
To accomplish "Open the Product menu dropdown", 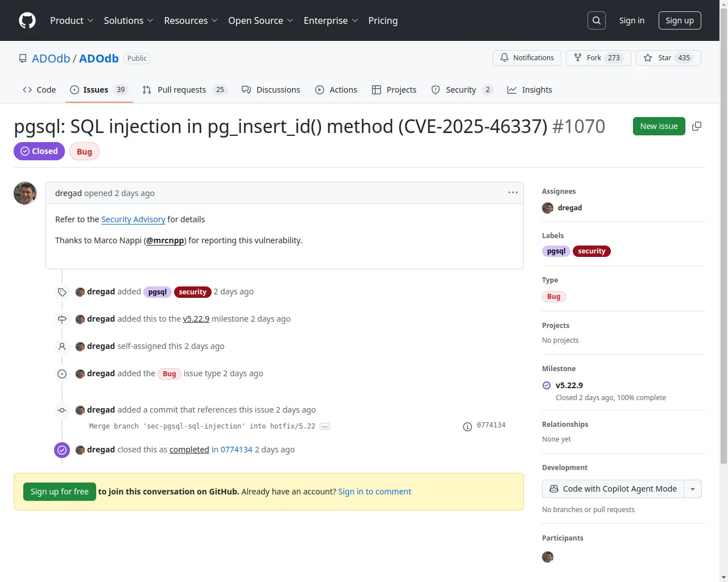I will click(x=72, y=20).
